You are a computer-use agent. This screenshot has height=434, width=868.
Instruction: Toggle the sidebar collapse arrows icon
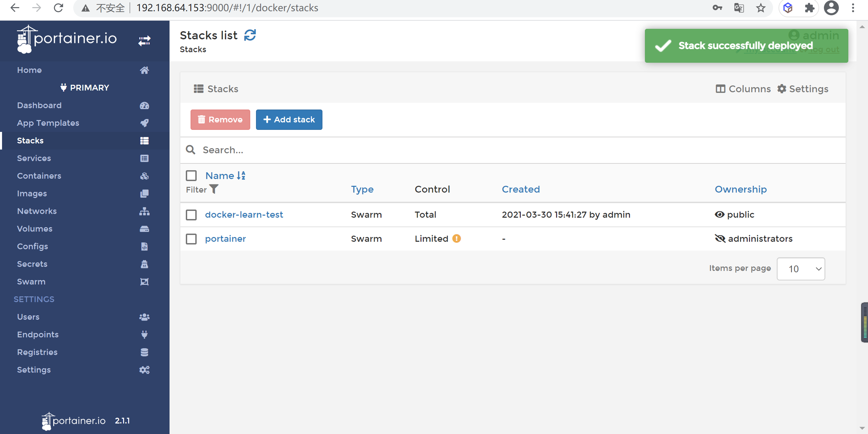pos(144,41)
